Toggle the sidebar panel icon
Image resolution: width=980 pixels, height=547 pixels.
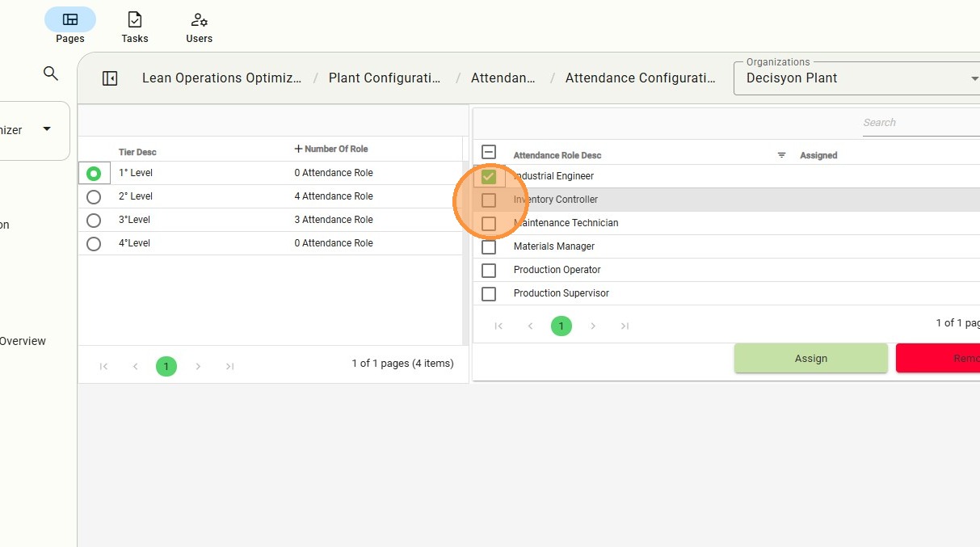point(110,78)
